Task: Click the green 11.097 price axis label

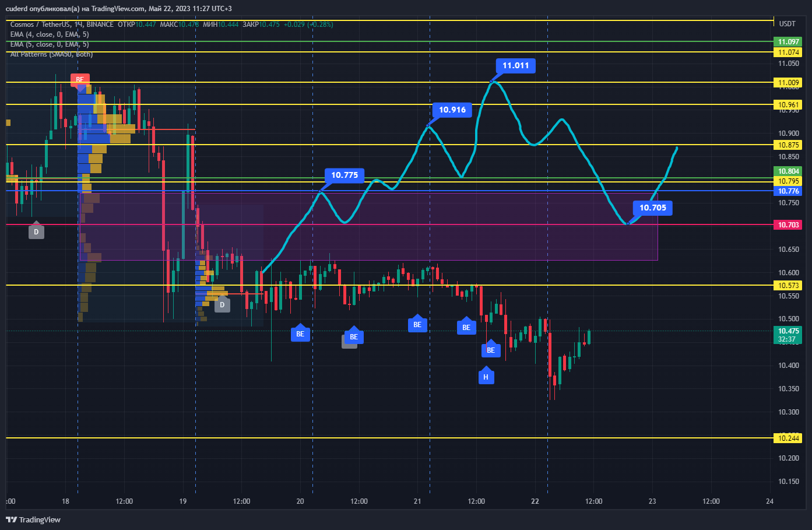Action: tap(788, 42)
